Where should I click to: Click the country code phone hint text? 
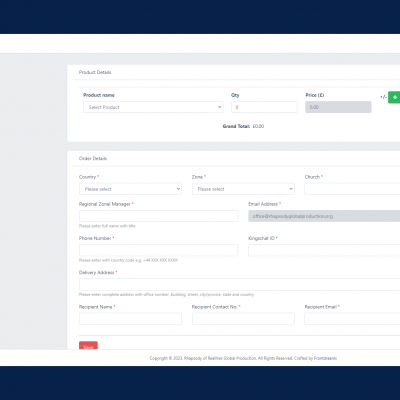(128, 260)
